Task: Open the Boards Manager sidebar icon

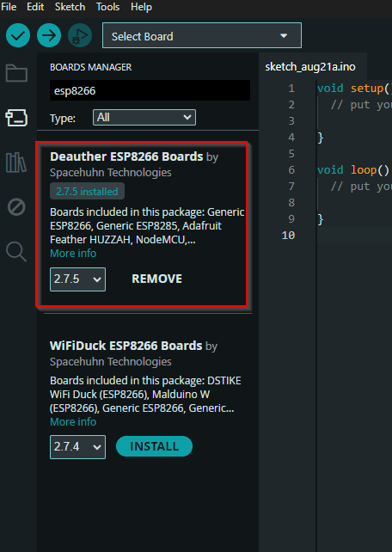Action: click(x=16, y=118)
